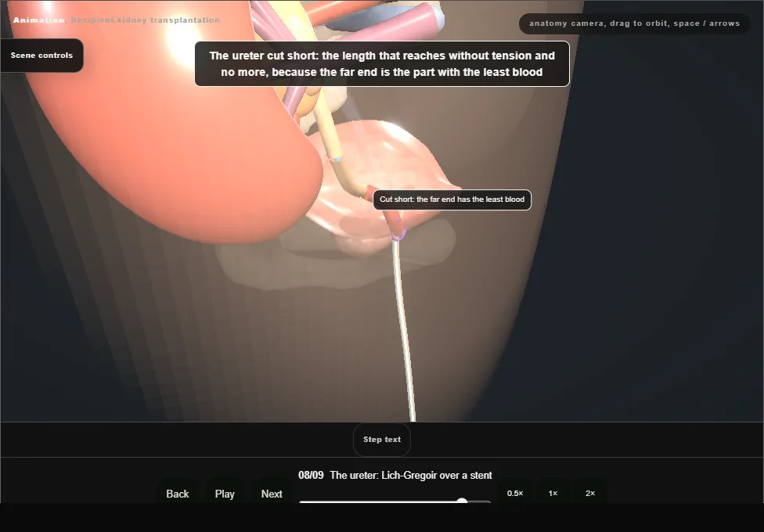The image size is (764, 532).
Task: Click the 'anatomy camera, drag to orbit' hint
Action: 634,23
